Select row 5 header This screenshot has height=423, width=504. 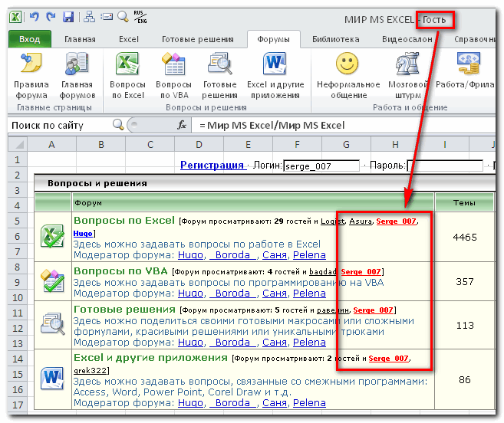[18, 221]
